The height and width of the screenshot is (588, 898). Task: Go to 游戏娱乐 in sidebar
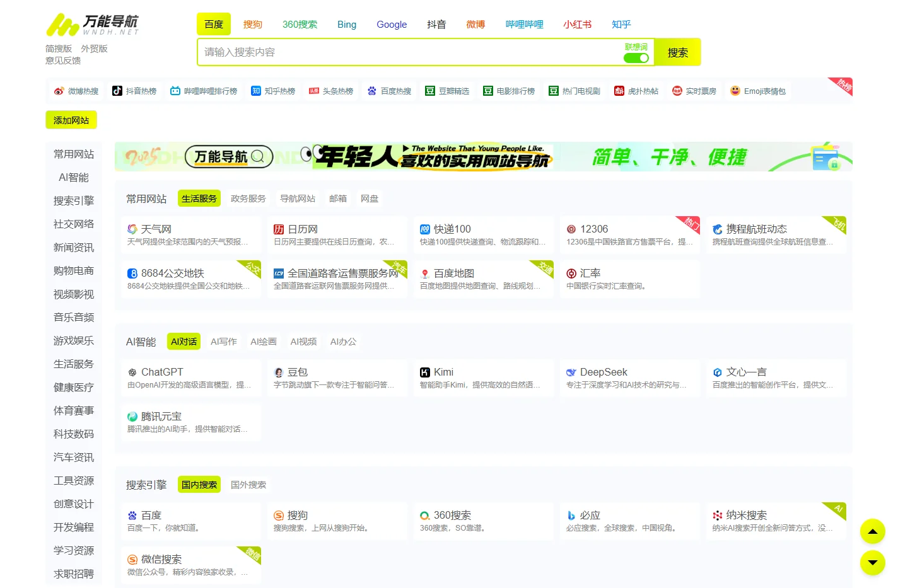(x=74, y=340)
